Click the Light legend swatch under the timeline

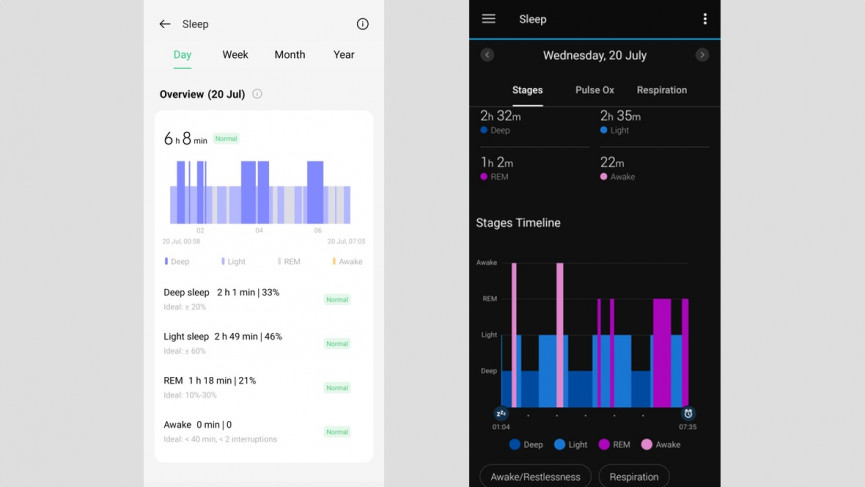point(559,445)
